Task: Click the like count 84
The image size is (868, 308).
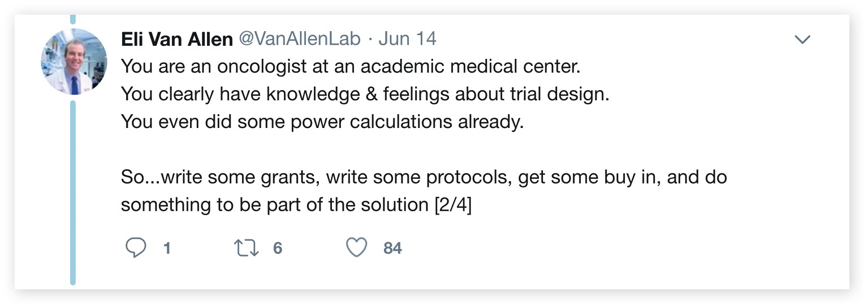Action: [392, 249]
